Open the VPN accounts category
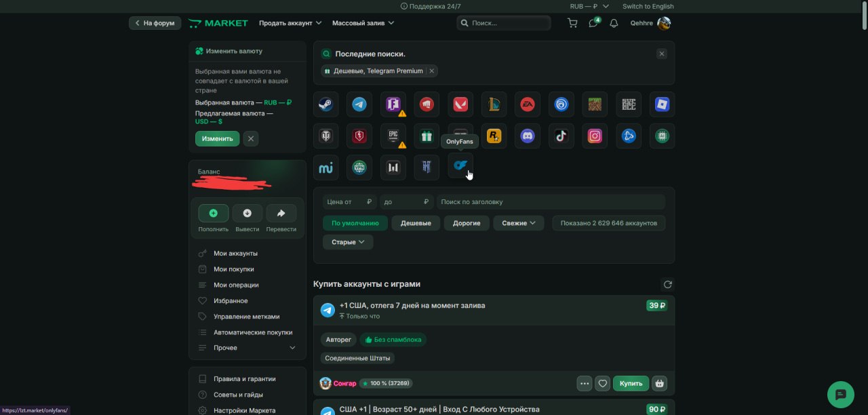The image size is (868, 415). tap(359, 167)
